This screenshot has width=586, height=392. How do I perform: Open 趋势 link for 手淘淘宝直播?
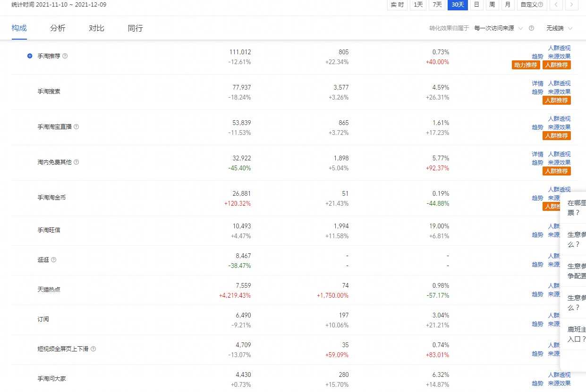[x=537, y=127]
